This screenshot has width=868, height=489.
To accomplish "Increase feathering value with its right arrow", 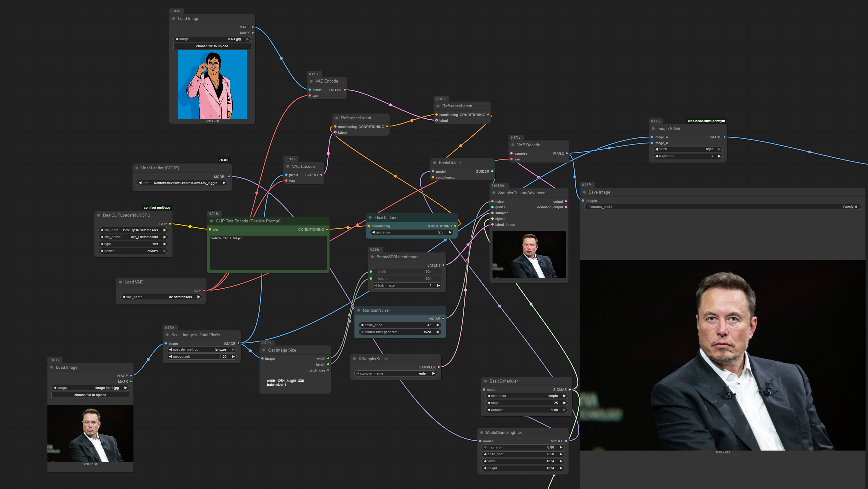I will coord(719,156).
